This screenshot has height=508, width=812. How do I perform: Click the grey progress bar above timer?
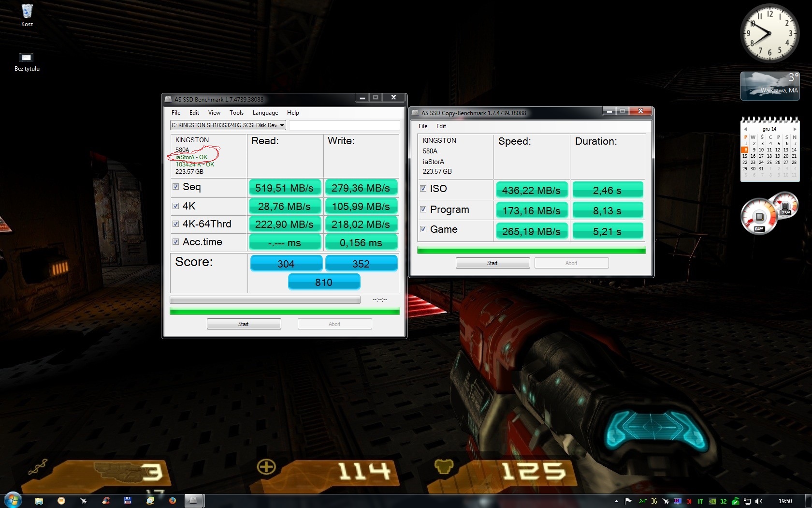pyautogui.click(x=265, y=300)
